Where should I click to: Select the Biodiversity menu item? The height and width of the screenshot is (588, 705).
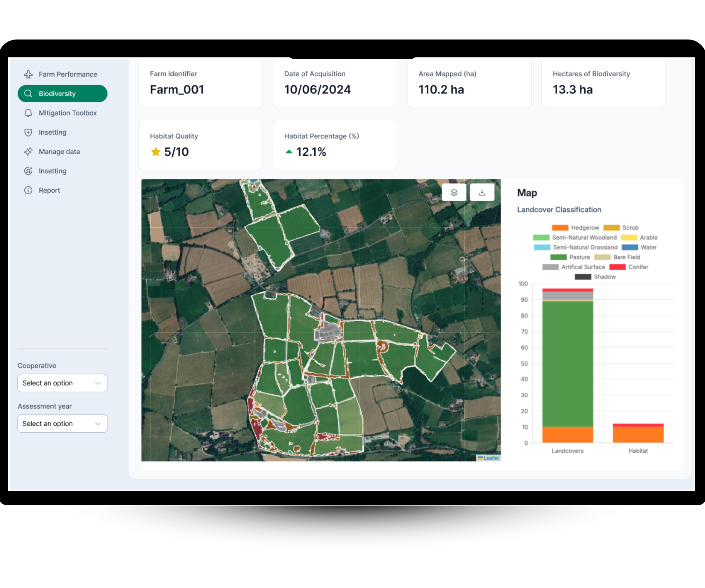[x=62, y=93]
